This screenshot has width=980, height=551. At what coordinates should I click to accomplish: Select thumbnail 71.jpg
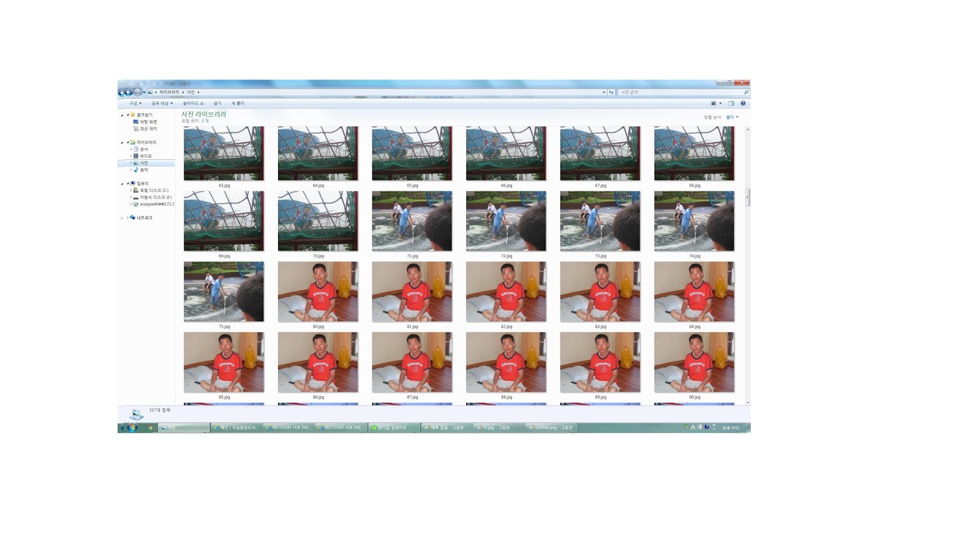click(x=412, y=221)
